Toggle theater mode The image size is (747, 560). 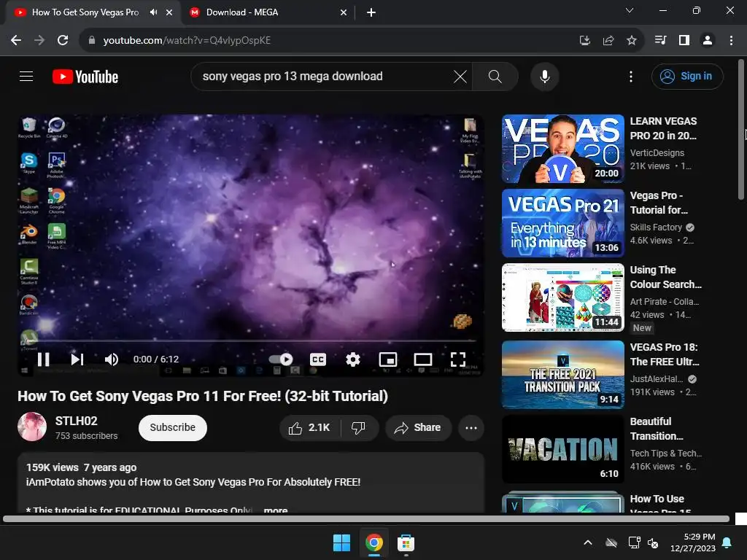[422, 359]
